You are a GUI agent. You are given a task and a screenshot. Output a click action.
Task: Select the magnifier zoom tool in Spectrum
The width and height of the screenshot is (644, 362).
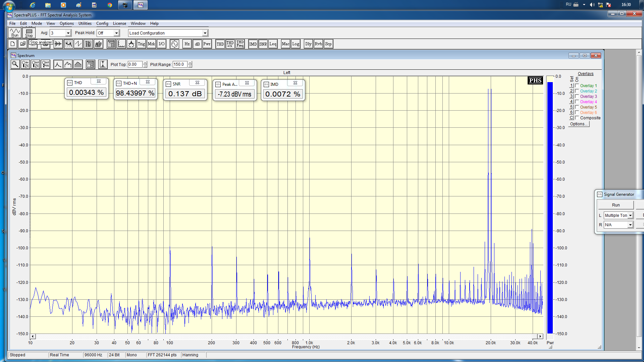pos(15,64)
